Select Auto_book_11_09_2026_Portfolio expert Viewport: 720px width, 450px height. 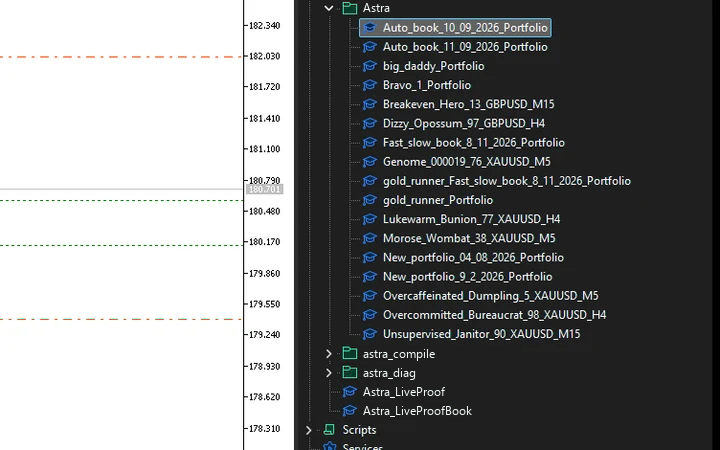(465, 47)
